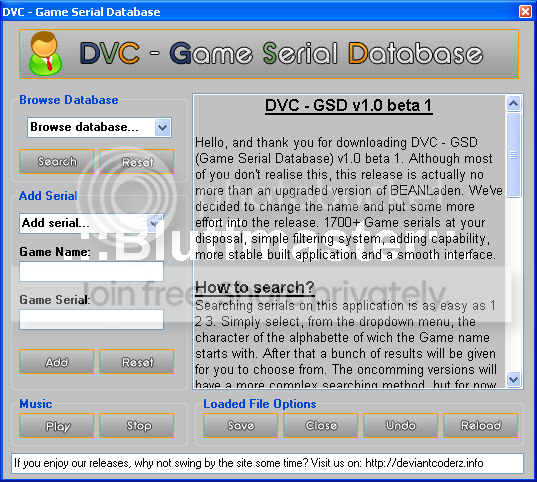Expand the Add serial combo box
The height and width of the screenshot is (482, 537).
point(154,223)
